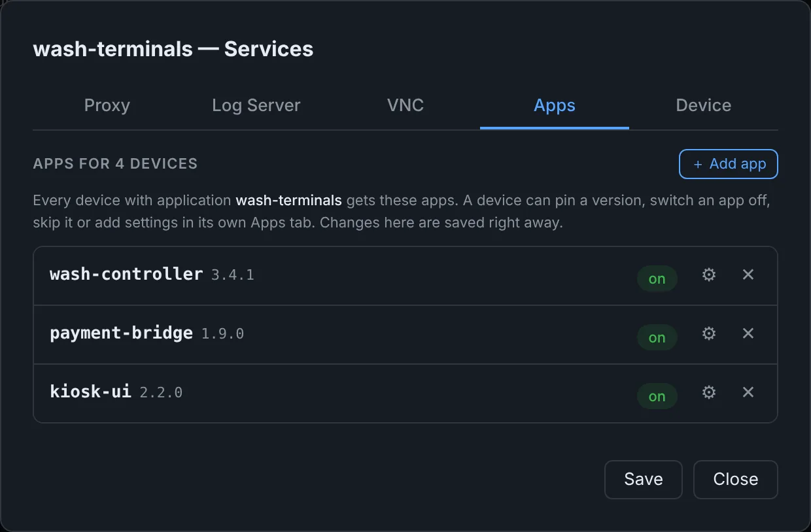Click version 3.4.1 text
The image size is (811, 532).
click(x=233, y=275)
